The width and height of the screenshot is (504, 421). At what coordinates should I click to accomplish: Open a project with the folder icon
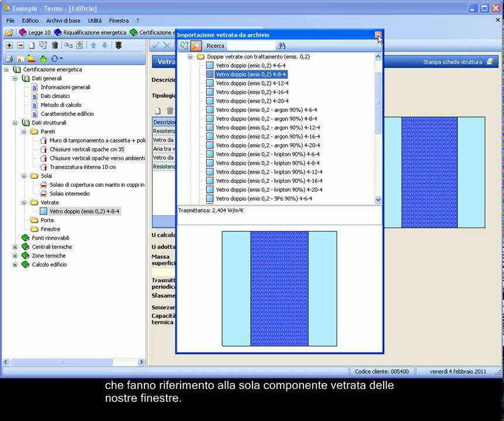(9, 33)
